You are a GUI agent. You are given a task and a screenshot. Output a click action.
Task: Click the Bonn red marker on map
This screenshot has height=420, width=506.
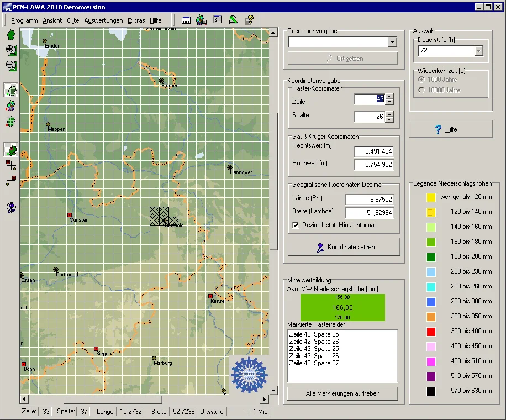[x=24, y=364]
